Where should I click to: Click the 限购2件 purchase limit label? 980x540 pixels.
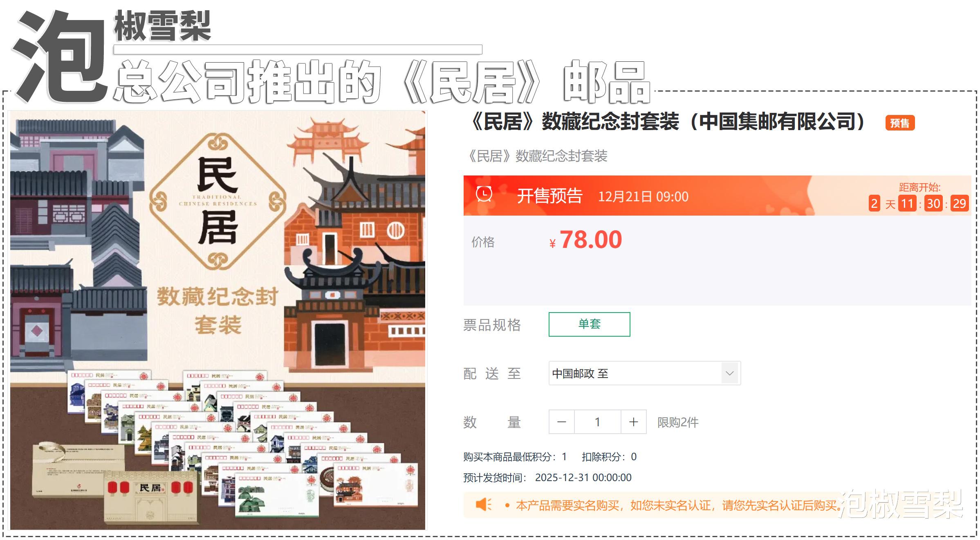678,422
